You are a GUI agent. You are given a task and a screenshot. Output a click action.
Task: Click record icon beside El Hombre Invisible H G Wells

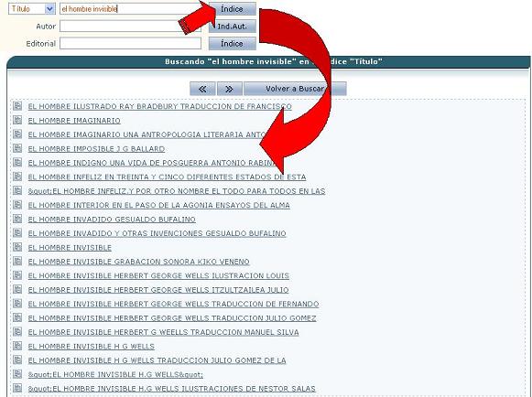17,346
